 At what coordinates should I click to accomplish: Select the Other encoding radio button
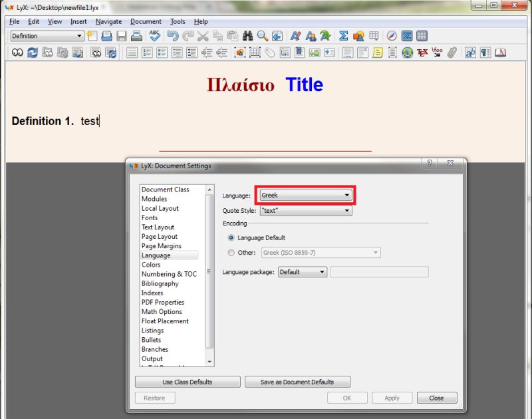tap(231, 252)
